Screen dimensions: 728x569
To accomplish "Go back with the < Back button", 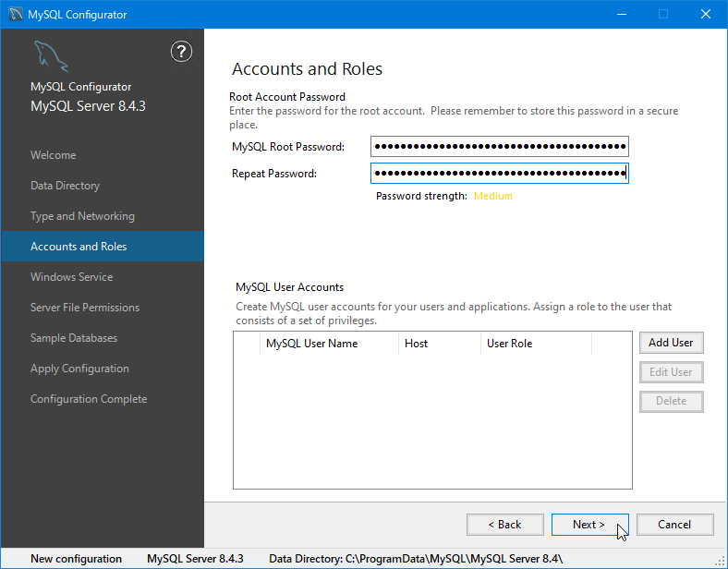I will [x=505, y=525].
